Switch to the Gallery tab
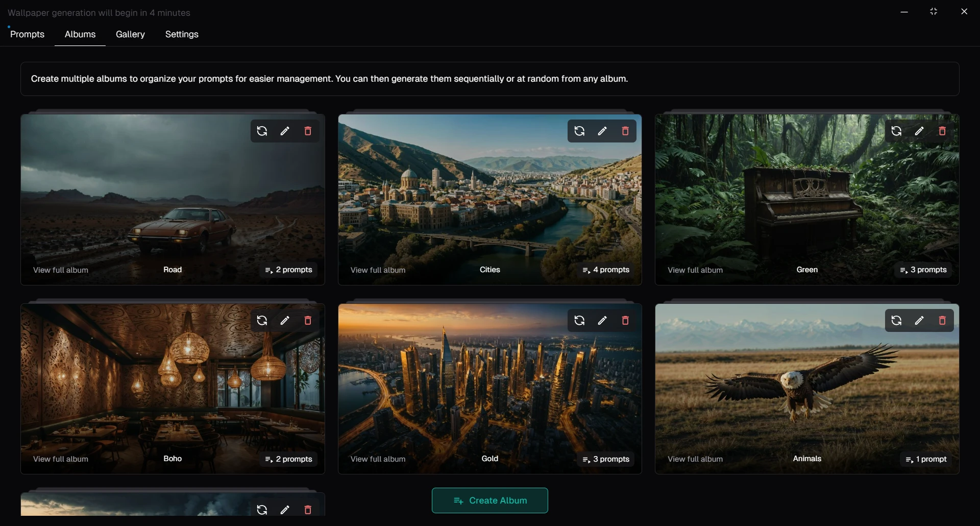This screenshot has height=526, width=980. (x=130, y=34)
